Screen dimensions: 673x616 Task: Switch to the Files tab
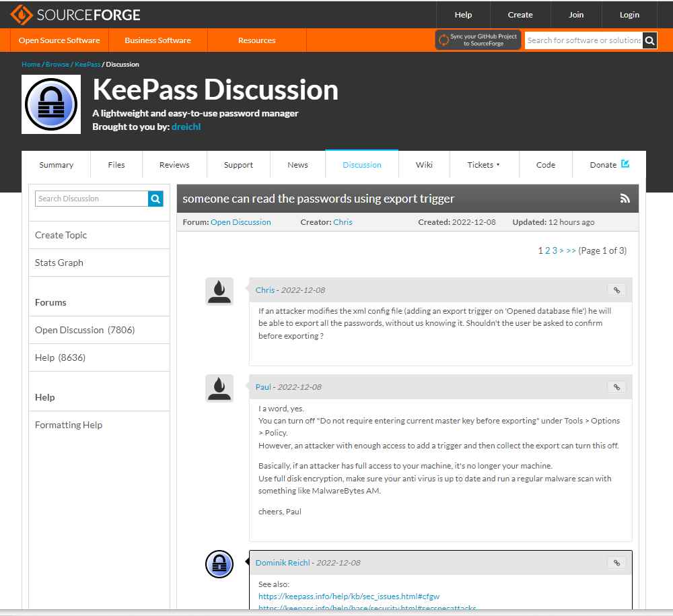pyautogui.click(x=116, y=165)
